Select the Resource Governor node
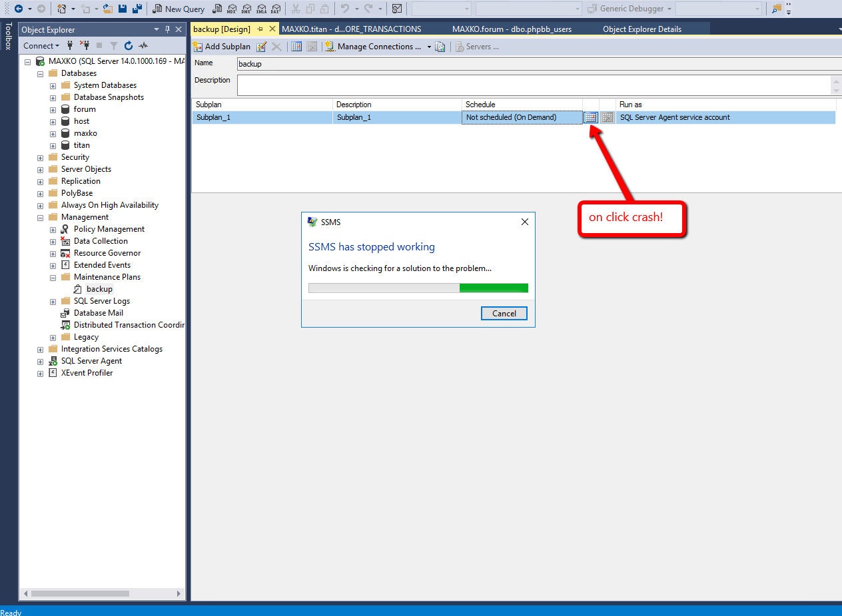 point(107,253)
